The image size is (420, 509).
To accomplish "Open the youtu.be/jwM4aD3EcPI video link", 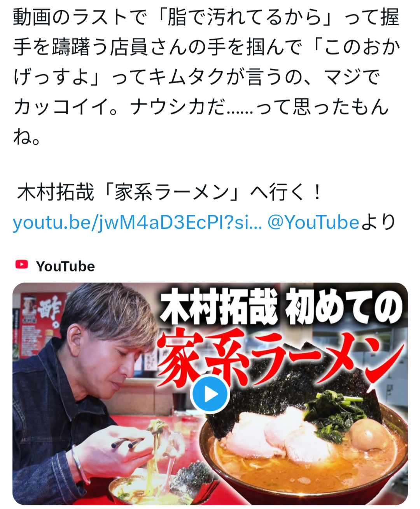I will (137, 223).
